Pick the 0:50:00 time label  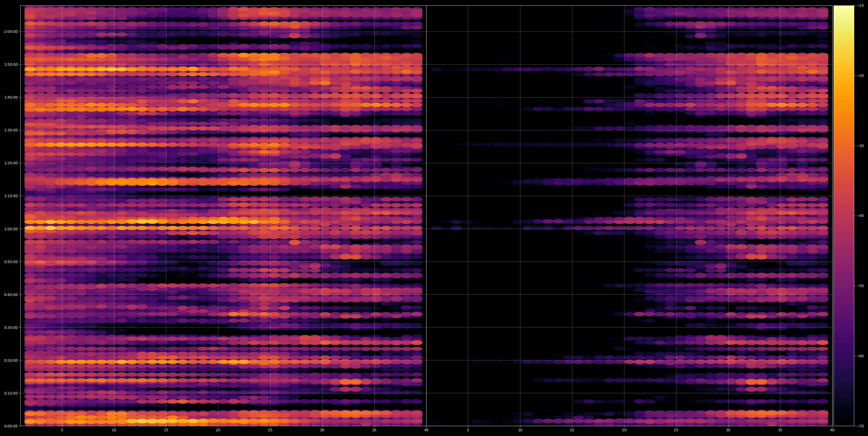tap(10, 262)
